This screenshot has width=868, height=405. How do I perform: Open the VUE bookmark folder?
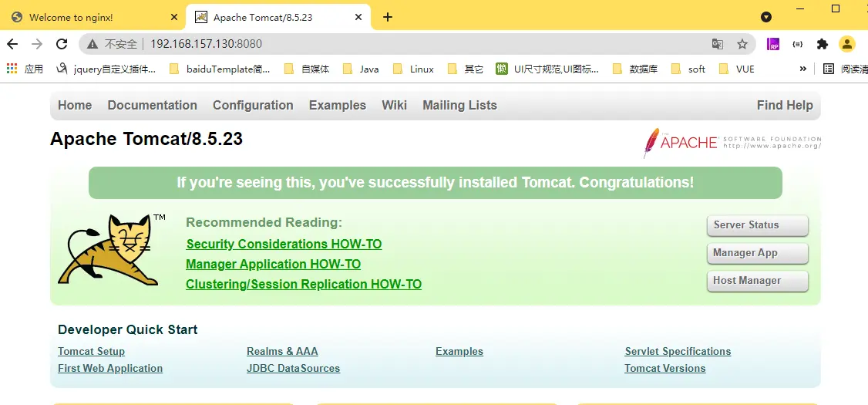(x=737, y=69)
